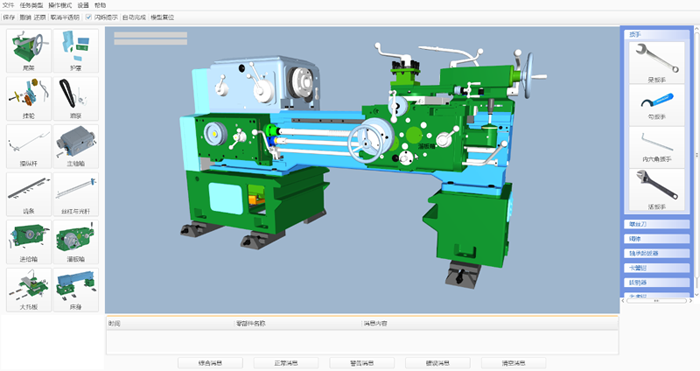700x371 pixels.
Task: Click the 警告消息 warning messages button
Action: pos(362,363)
